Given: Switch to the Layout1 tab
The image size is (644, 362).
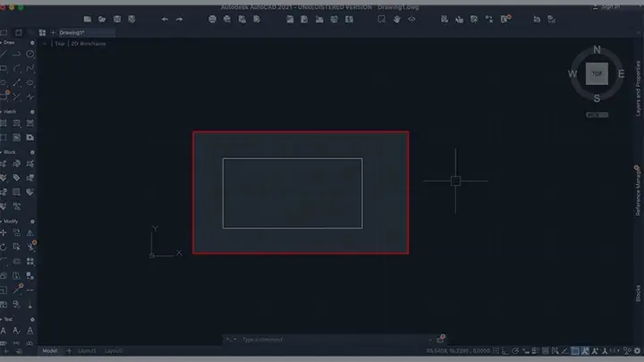Looking at the screenshot, I should [87, 351].
